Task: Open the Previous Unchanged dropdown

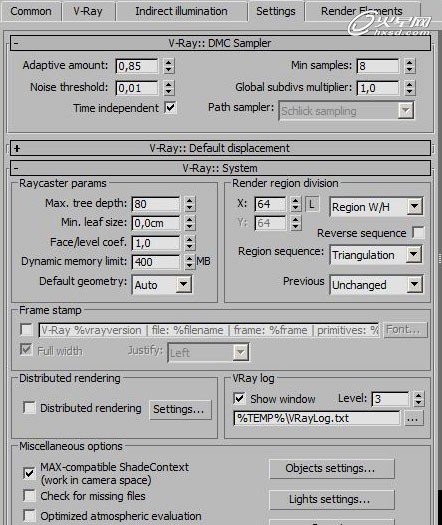Action: tap(376, 285)
